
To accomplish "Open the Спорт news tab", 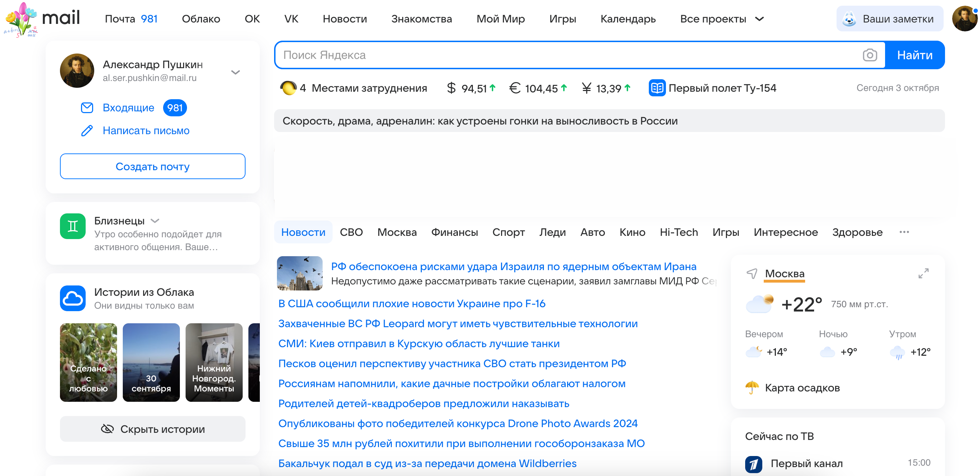I will coord(508,232).
